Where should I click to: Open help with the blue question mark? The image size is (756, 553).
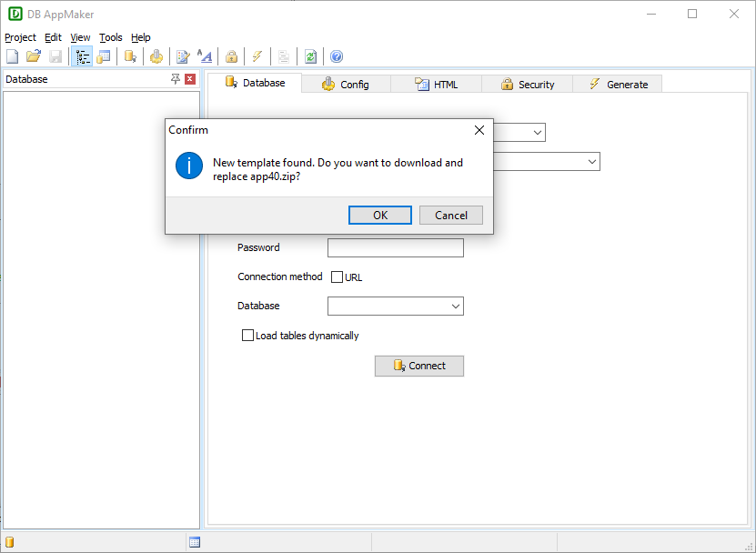click(x=337, y=56)
